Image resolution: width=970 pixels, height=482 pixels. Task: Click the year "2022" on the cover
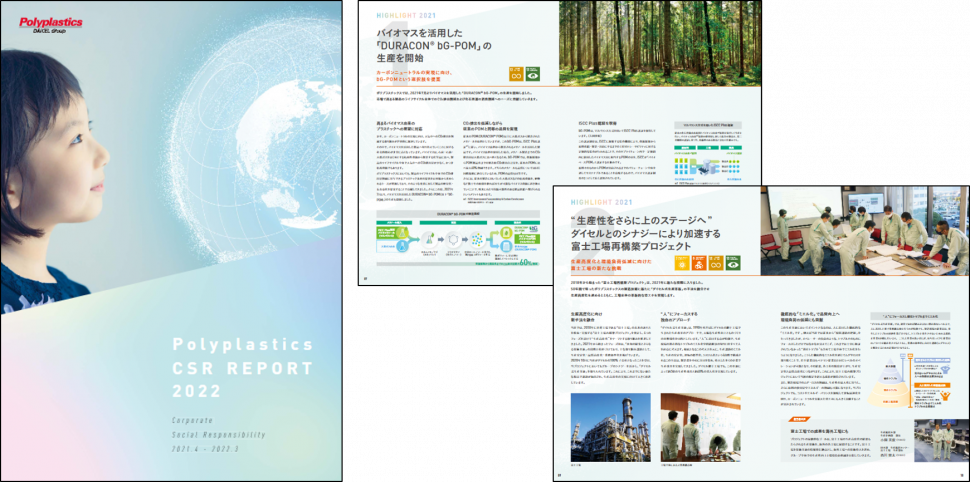[196, 391]
